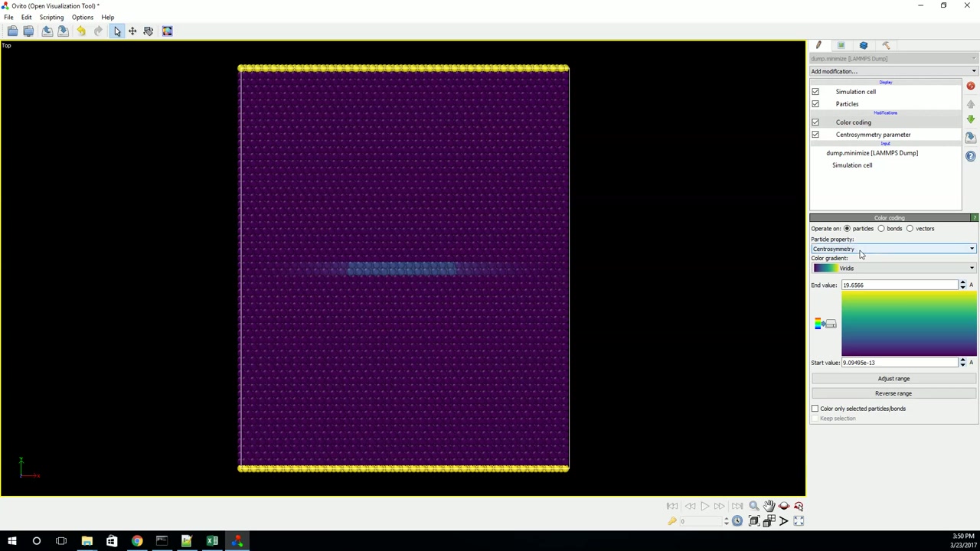The height and width of the screenshot is (551, 980).
Task: Enable Color only selected particles/bonds
Action: tap(815, 409)
